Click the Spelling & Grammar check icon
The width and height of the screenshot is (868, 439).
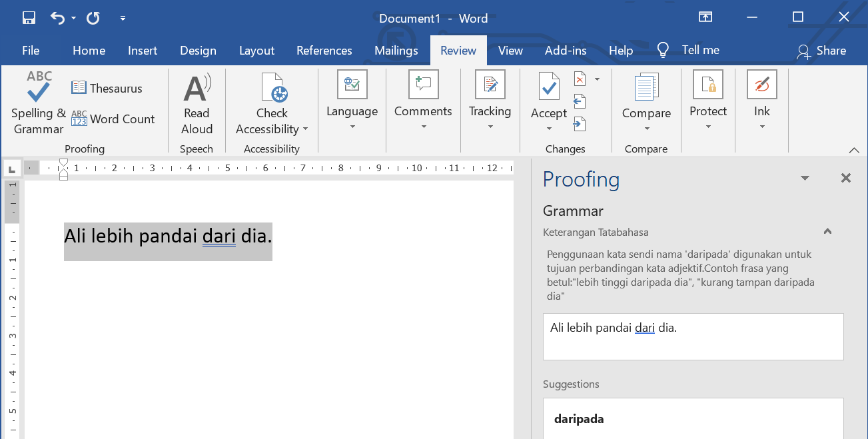point(39,88)
